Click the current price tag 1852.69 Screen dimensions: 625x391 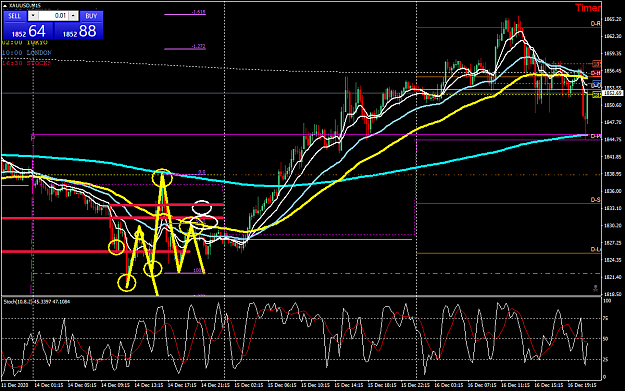[x=613, y=93]
